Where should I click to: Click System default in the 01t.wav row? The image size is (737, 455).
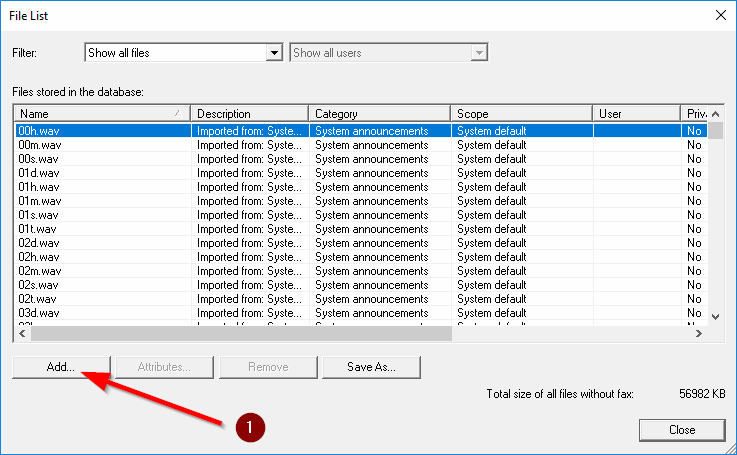(492, 229)
